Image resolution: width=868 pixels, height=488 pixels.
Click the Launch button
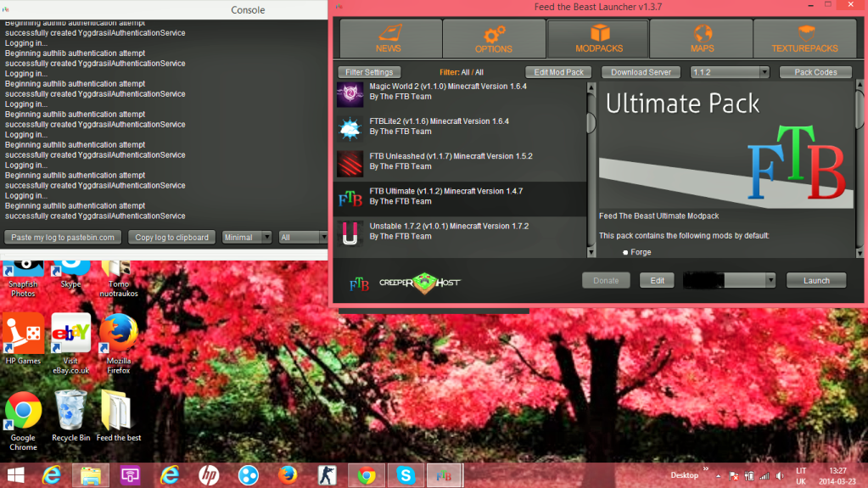point(816,280)
